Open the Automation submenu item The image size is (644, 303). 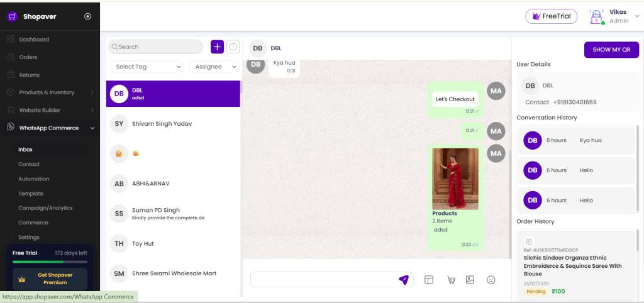coord(34,179)
